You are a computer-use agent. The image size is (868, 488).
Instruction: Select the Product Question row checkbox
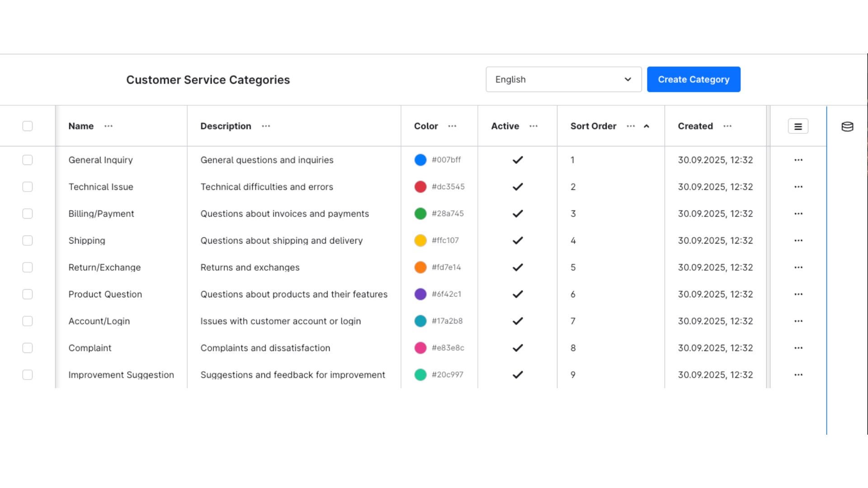click(x=28, y=294)
